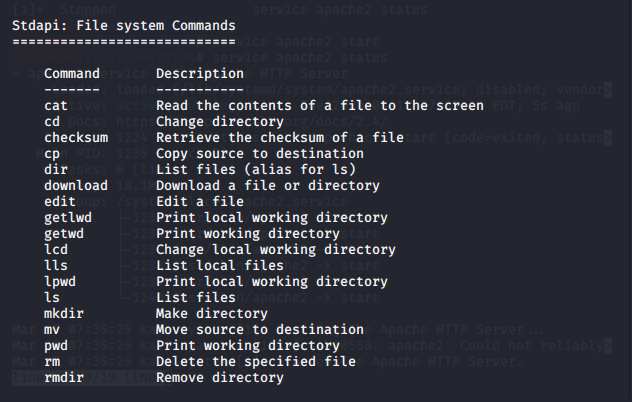Click the 'Stdapi: File system Commands' heading
The width and height of the screenshot is (632, 402).
[124, 26]
